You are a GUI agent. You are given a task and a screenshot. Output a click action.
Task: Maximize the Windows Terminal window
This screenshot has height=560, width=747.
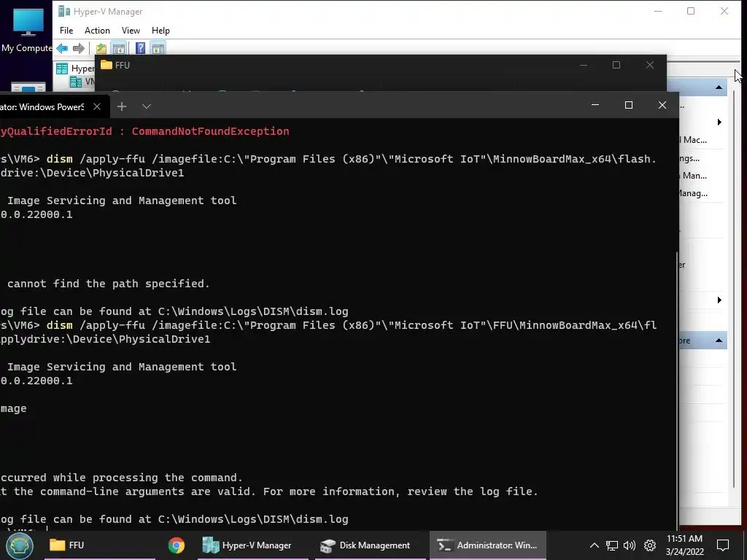628,105
